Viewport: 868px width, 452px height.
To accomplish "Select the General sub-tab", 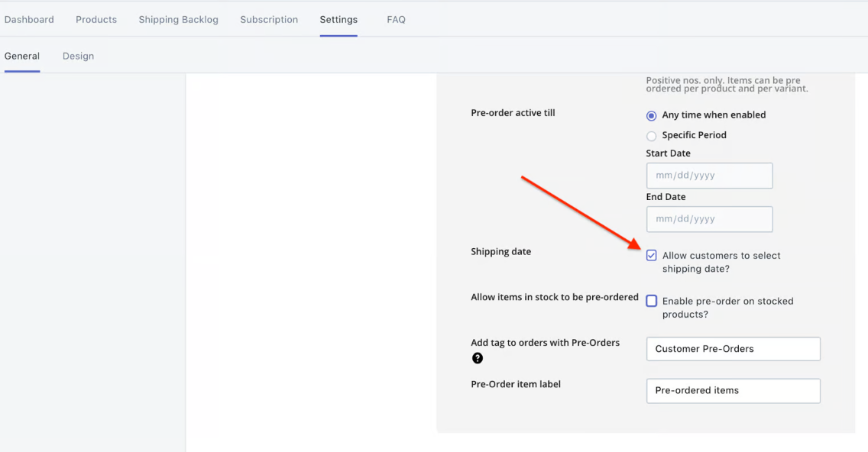I will (22, 56).
